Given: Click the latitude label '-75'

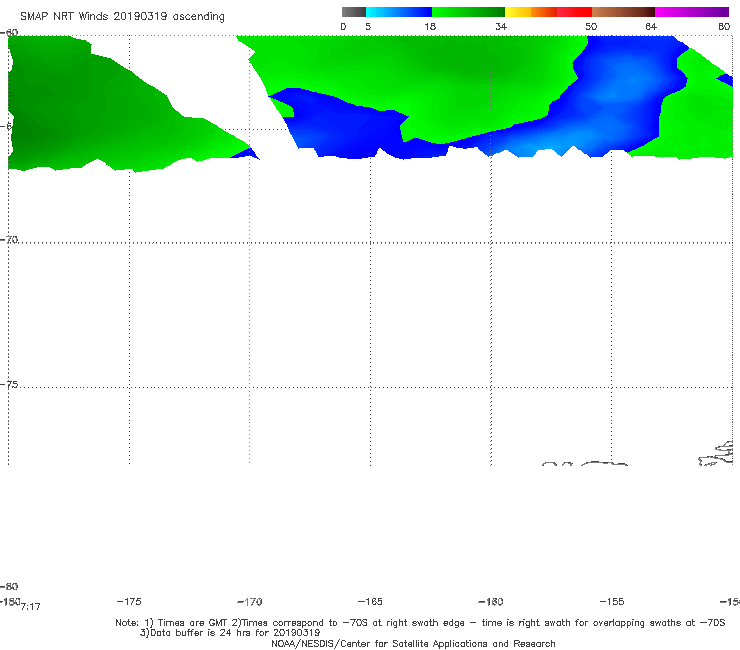Looking at the screenshot, I should pyautogui.click(x=9, y=385).
